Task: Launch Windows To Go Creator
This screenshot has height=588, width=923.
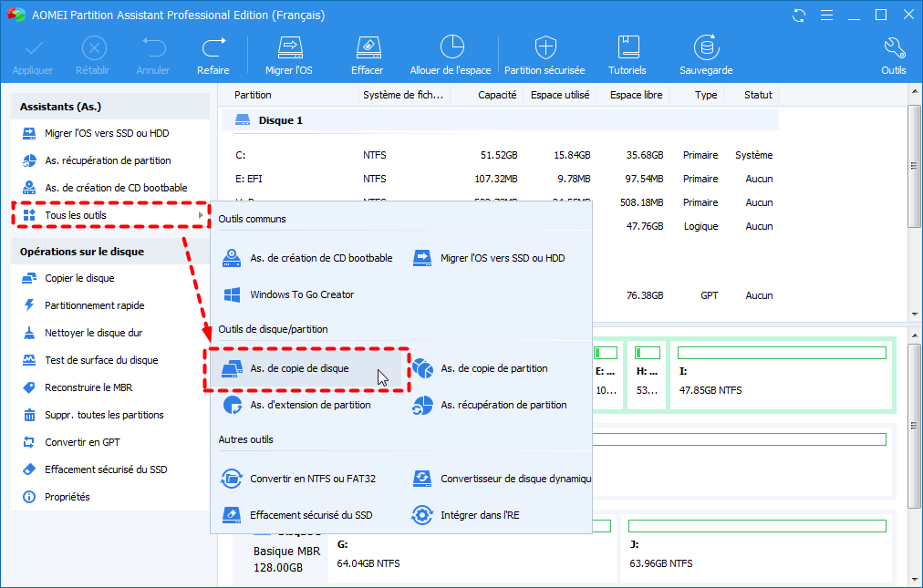Action: [x=301, y=294]
